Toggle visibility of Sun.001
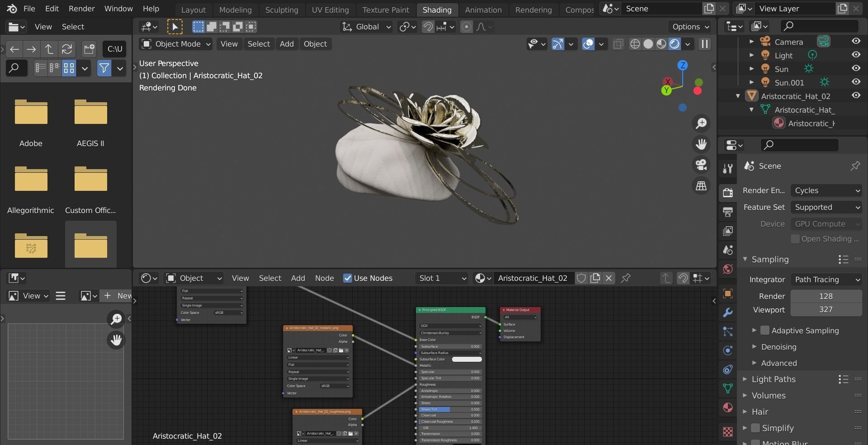The image size is (868, 445). [856, 82]
